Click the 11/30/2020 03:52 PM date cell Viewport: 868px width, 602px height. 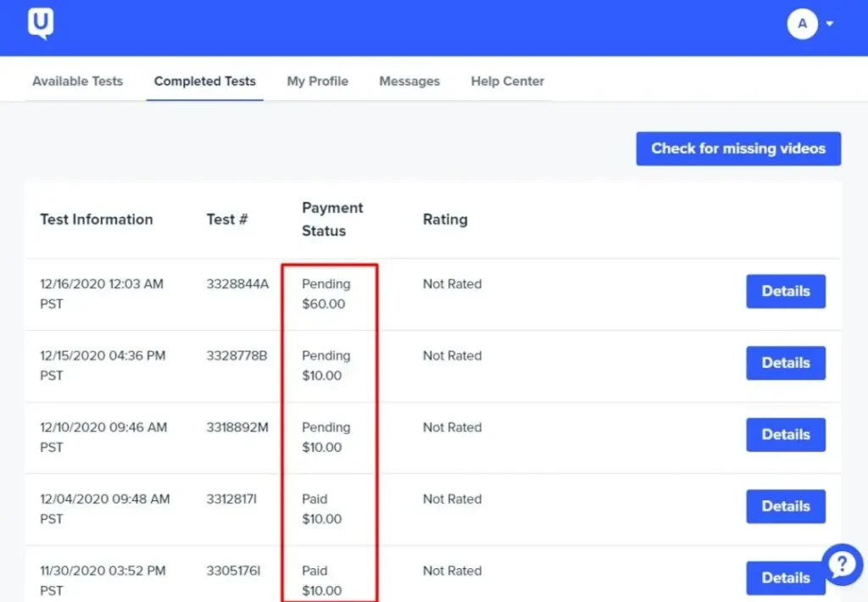103,581
